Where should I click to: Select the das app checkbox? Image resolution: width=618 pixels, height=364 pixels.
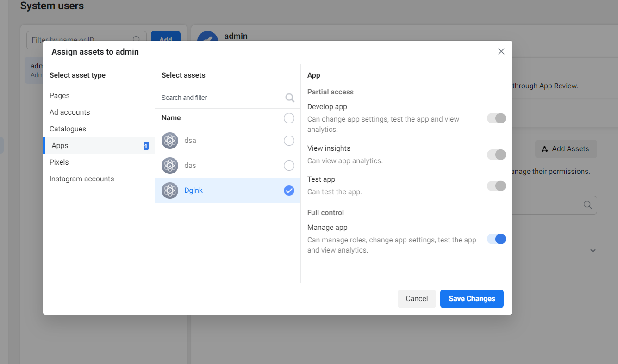[x=289, y=166]
